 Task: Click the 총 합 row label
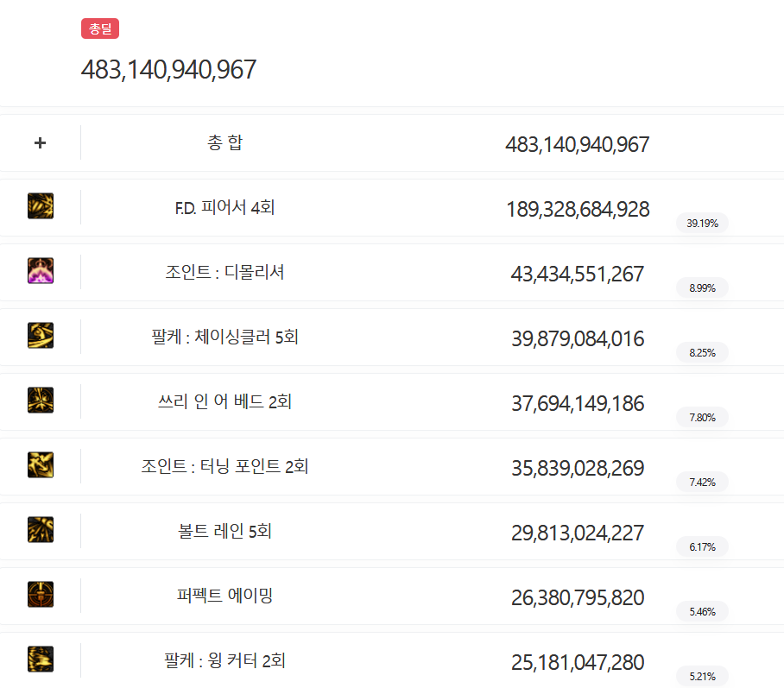point(224,142)
